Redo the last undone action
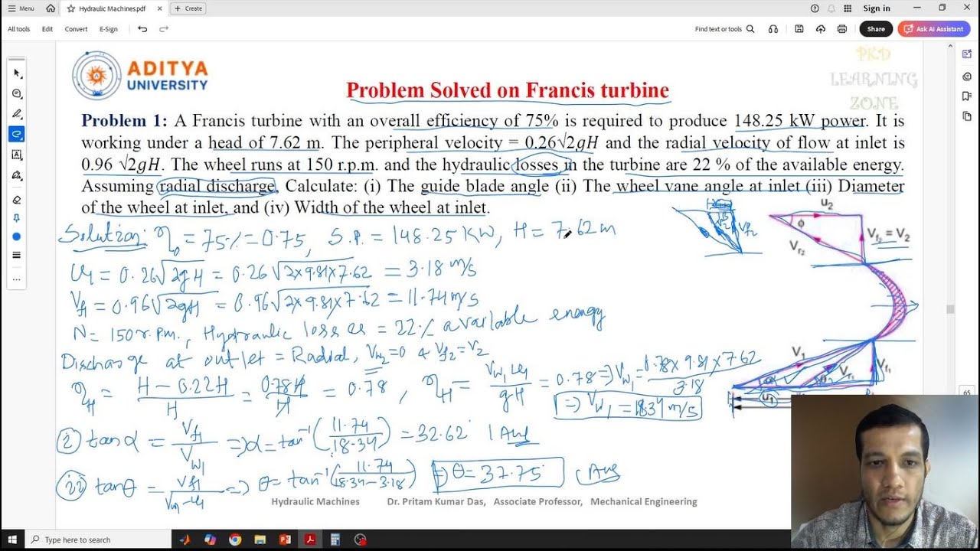Viewport: 980px width, 551px height. click(164, 29)
